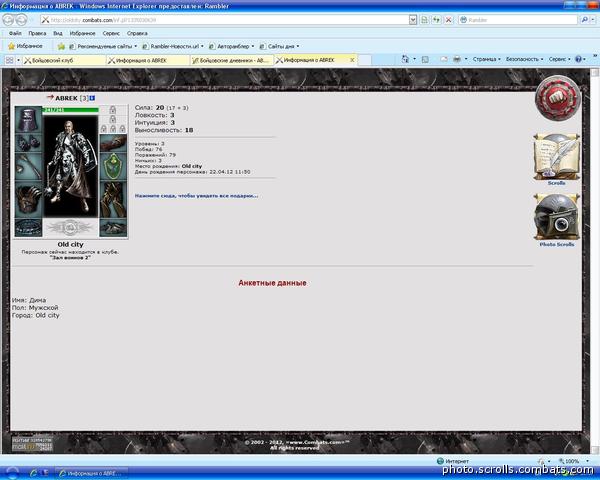This screenshot has width=600, height=480.
Task: Click the compatibility view icon
Action: [424, 20]
